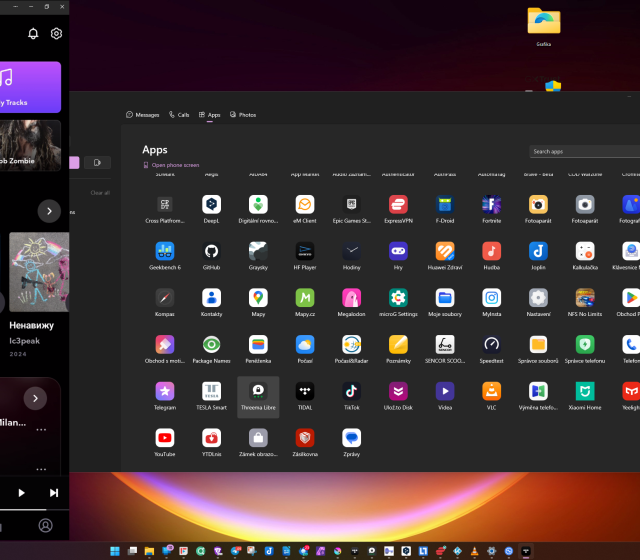Image resolution: width=640 pixels, height=560 pixels.
Task: Launch ExpressVPN from the apps grid
Action: (398, 204)
